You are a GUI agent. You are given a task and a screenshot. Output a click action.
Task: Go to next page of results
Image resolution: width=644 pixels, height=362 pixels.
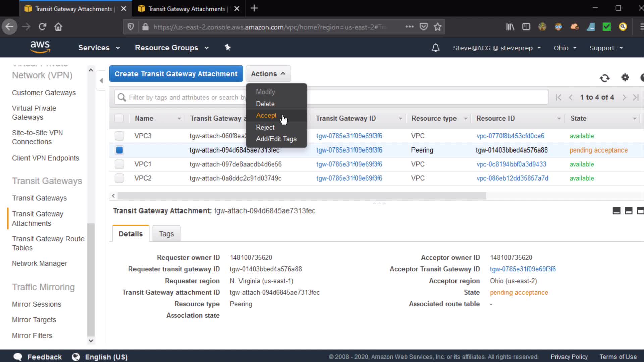pyautogui.click(x=624, y=97)
